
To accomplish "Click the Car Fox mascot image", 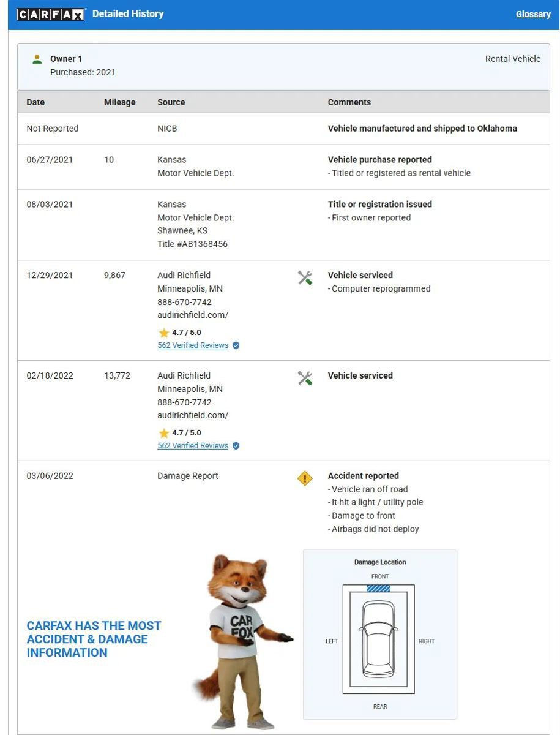I will [x=242, y=640].
